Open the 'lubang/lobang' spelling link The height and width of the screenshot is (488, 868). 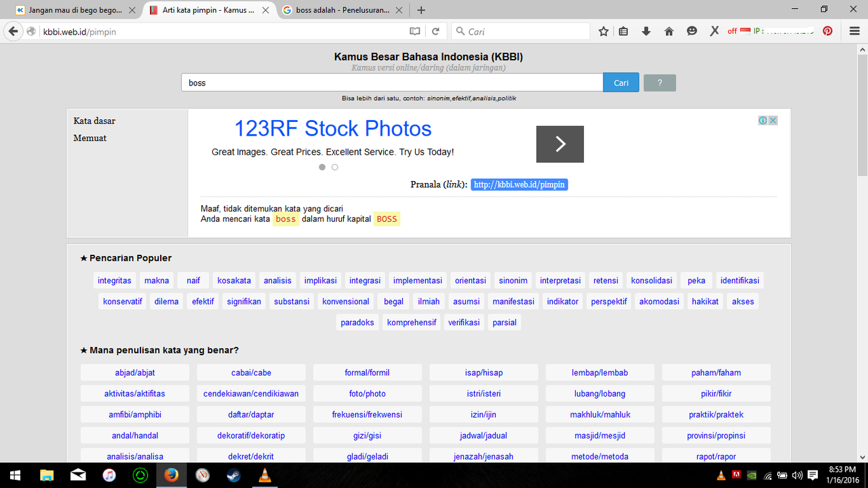(x=599, y=394)
